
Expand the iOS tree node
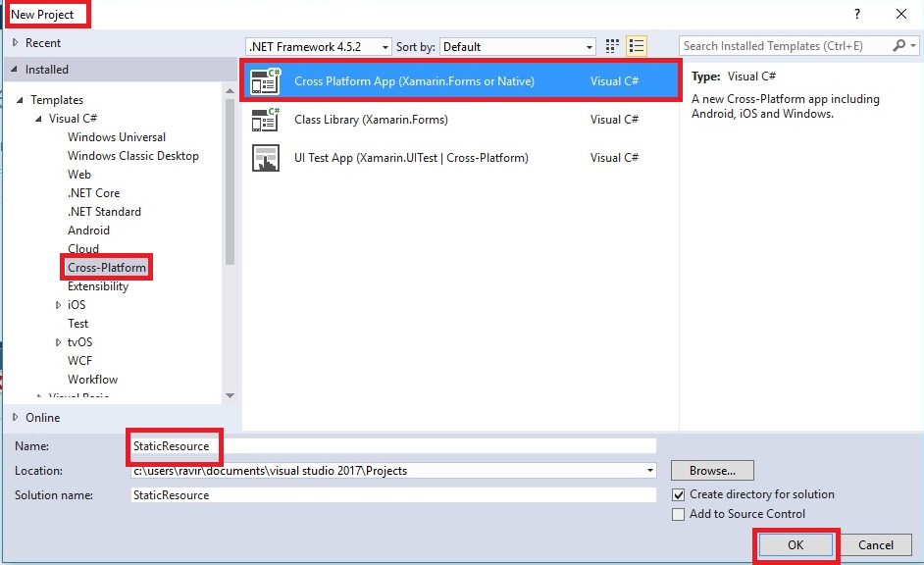[58, 305]
